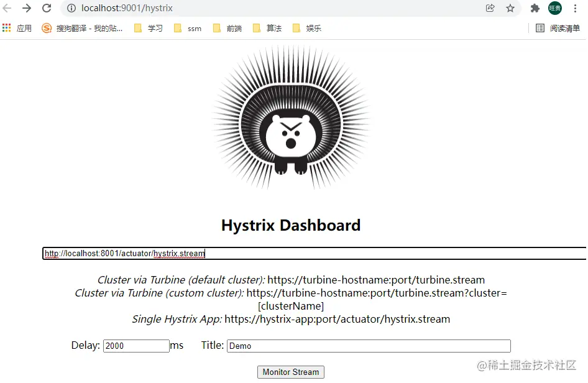Click the Delay field showing 2000
The height and width of the screenshot is (383, 588).
(136, 346)
